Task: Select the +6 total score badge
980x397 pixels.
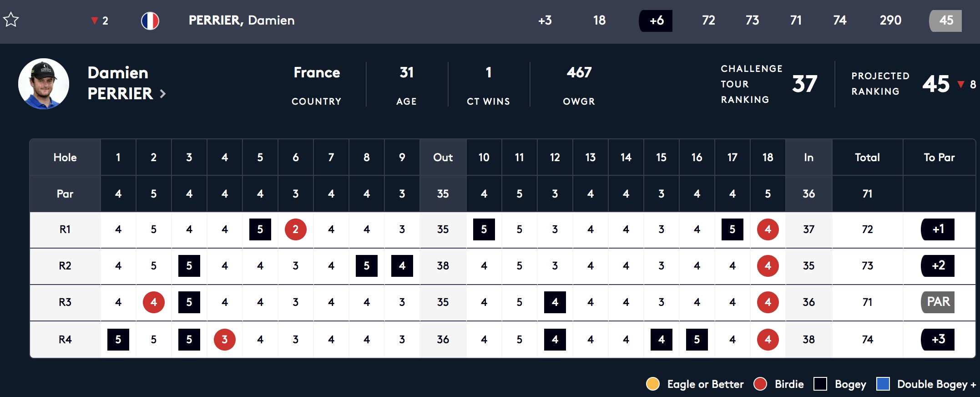Action: tap(656, 20)
